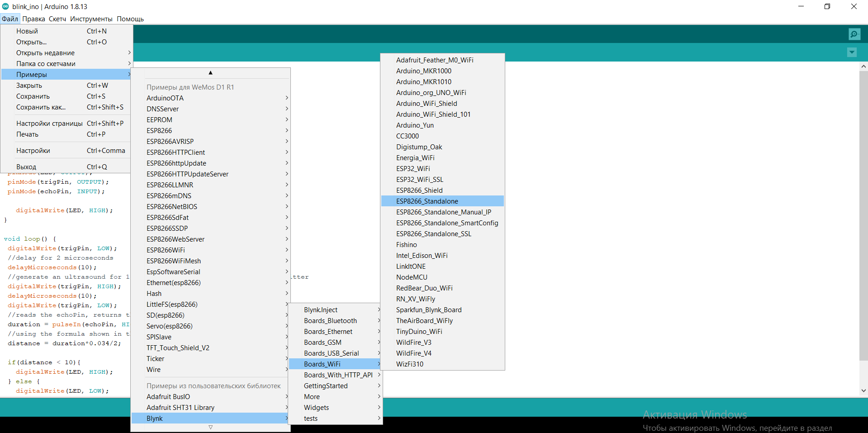Choose Сохранить in the file menu
Viewport: 868px width, 433px height.
[x=66, y=96]
